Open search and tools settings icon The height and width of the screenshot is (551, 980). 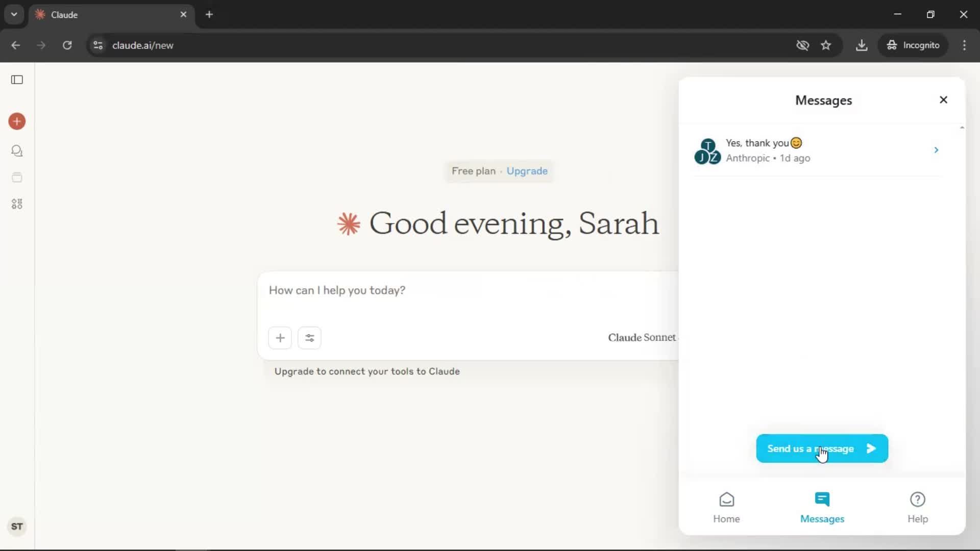[309, 338]
